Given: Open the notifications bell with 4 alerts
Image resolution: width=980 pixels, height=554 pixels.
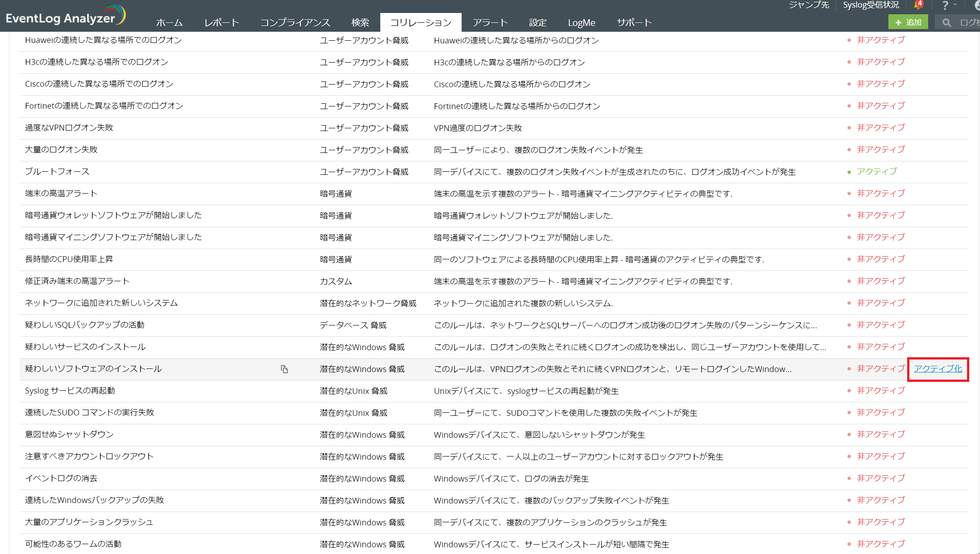Looking at the screenshot, I should [x=918, y=5].
